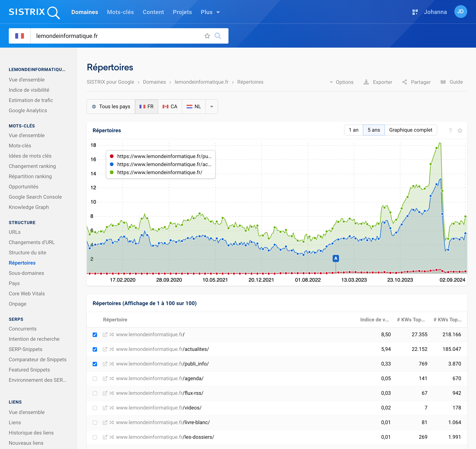
Task: Check the /agenda/ directory checkbox
Action: tap(95, 378)
